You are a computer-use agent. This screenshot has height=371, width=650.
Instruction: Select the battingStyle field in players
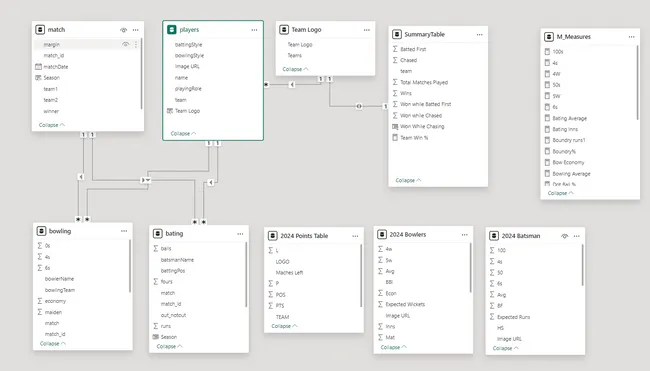pyautogui.click(x=189, y=44)
